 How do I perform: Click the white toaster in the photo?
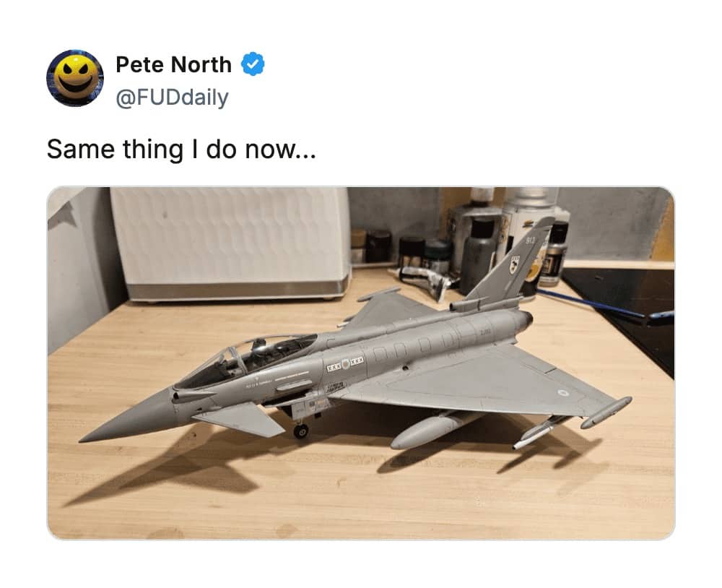pos(230,242)
